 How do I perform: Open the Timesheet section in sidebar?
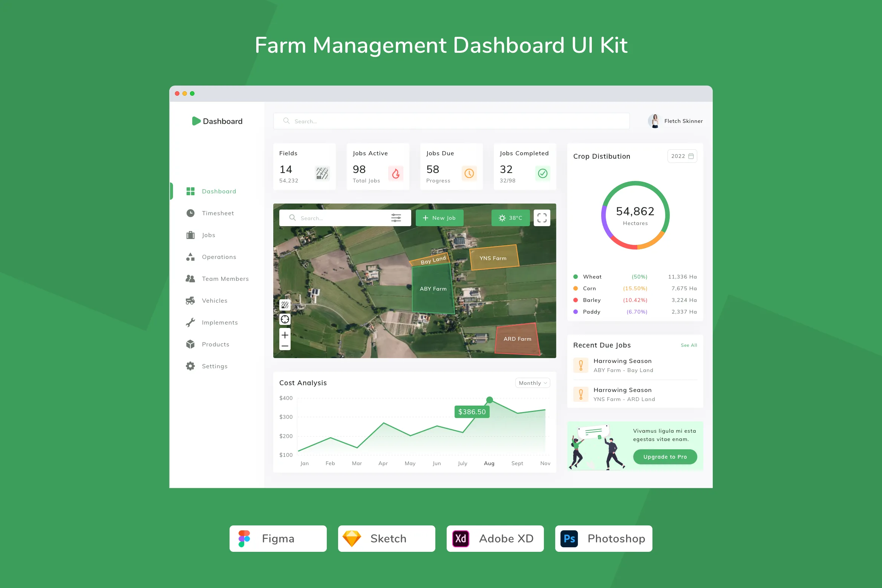point(218,213)
